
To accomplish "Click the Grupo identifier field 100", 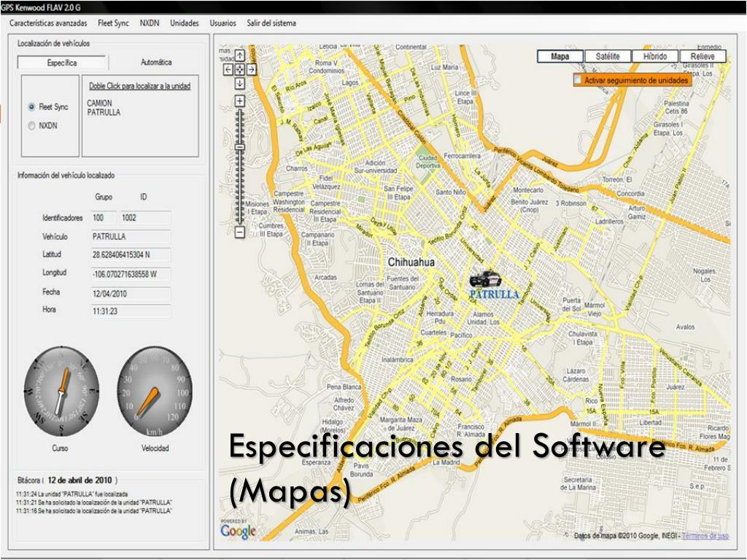I will tap(104, 217).
